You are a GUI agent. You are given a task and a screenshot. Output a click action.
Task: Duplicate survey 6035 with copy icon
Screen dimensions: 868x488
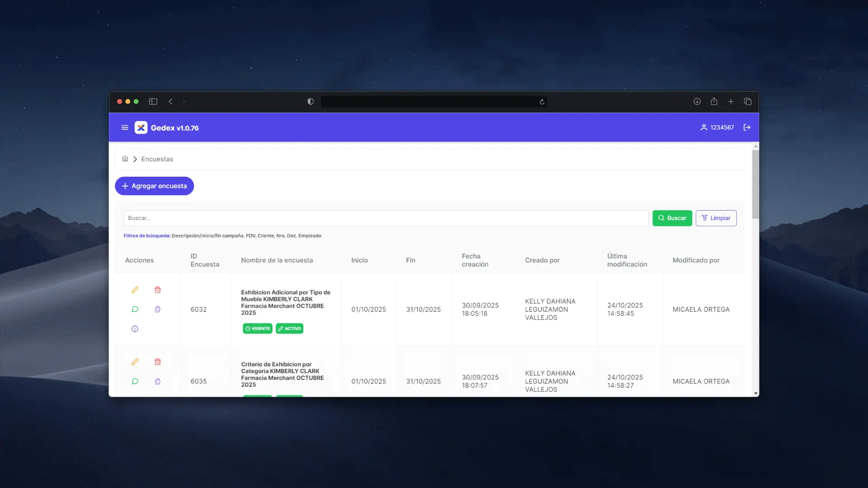click(157, 381)
